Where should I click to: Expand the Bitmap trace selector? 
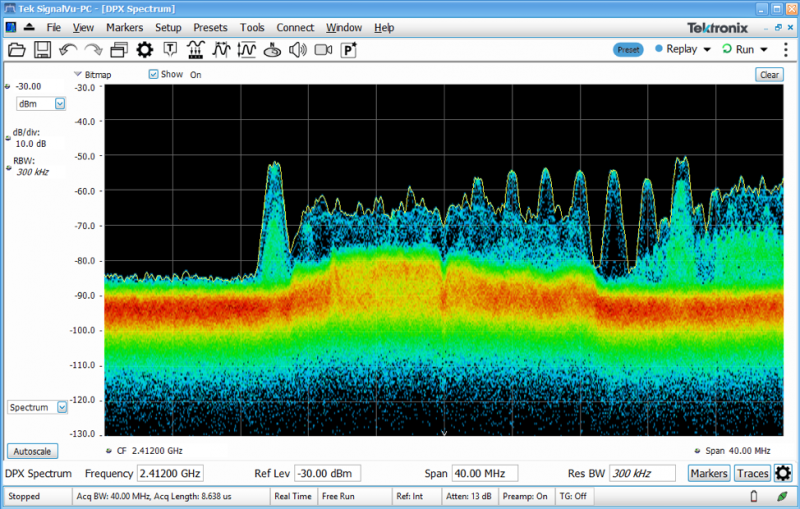(78, 74)
